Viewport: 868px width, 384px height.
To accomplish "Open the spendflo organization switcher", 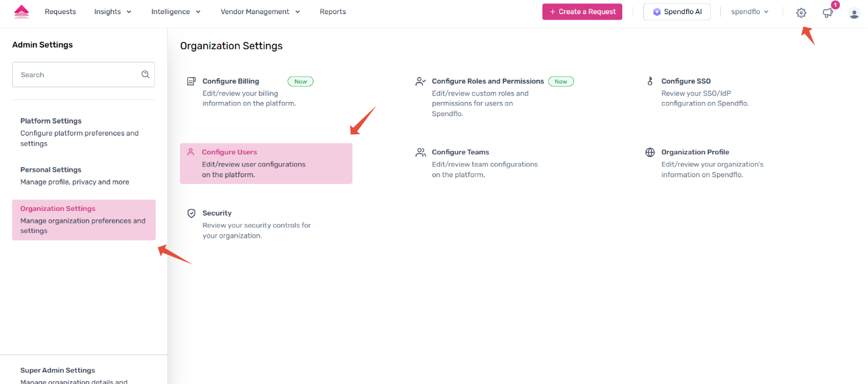I will pyautogui.click(x=750, y=11).
